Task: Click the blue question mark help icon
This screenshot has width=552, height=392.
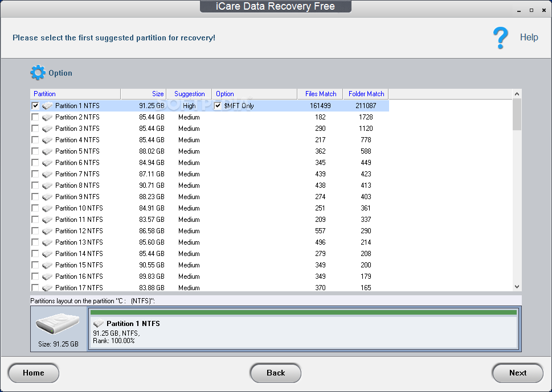Action: [501, 38]
